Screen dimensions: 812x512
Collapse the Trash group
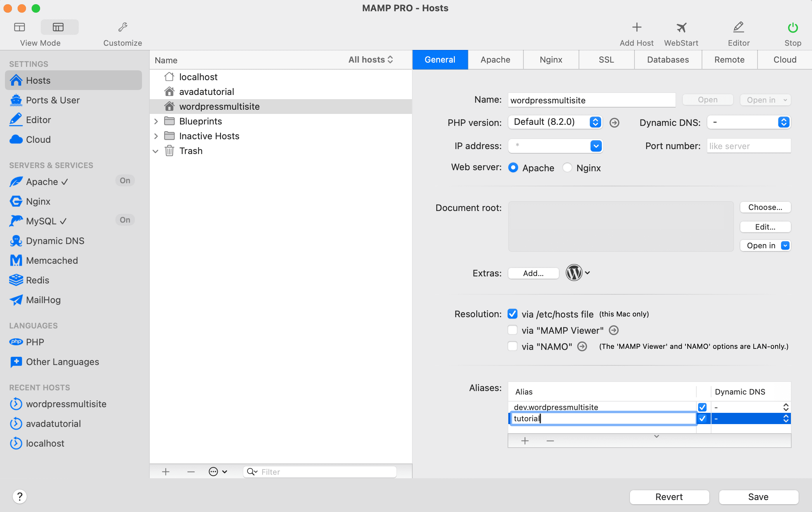[x=156, y=151]
